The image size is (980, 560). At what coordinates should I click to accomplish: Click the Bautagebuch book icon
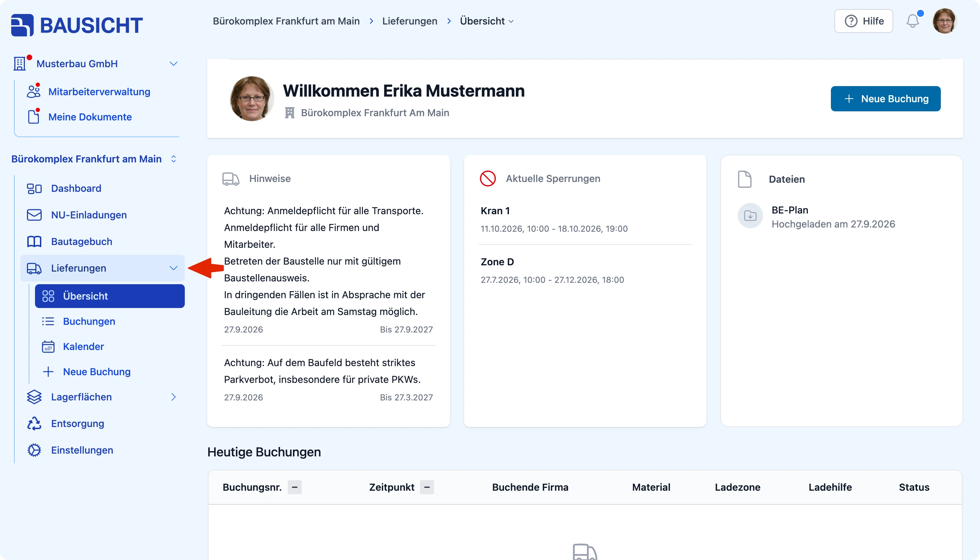click(x=34, y=241)
